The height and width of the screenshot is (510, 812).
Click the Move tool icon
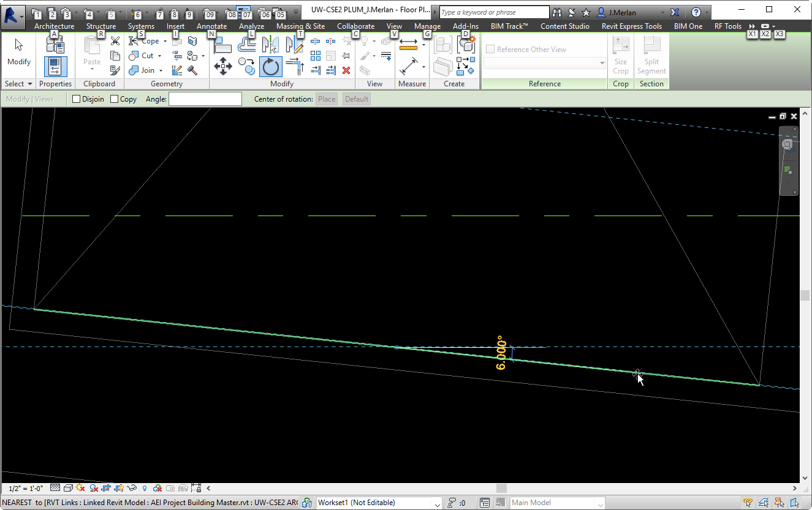coord(222,66)
